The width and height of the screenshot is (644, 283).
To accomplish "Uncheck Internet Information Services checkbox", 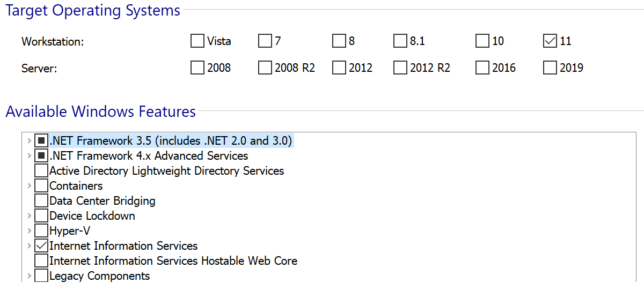I will pos(41,246).
